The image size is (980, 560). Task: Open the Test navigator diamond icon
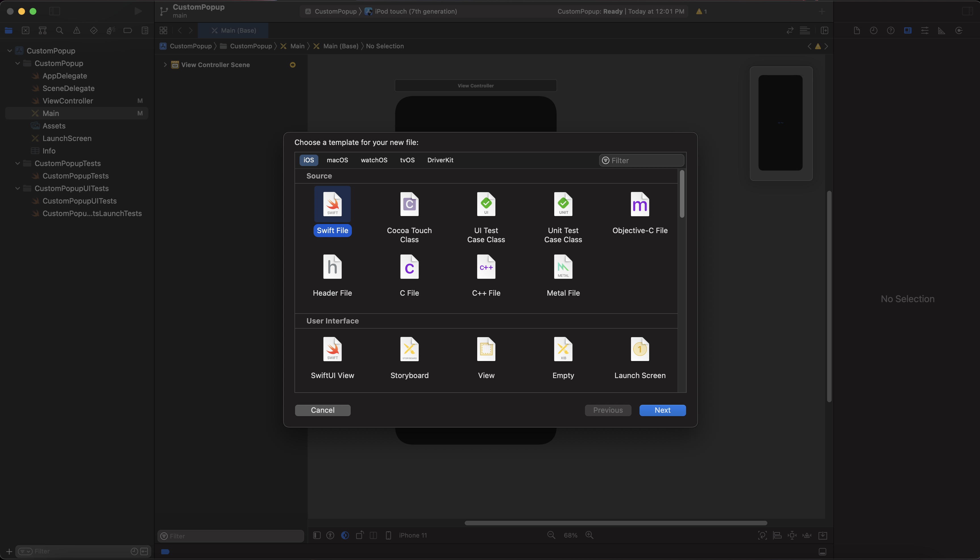point(94,30)
